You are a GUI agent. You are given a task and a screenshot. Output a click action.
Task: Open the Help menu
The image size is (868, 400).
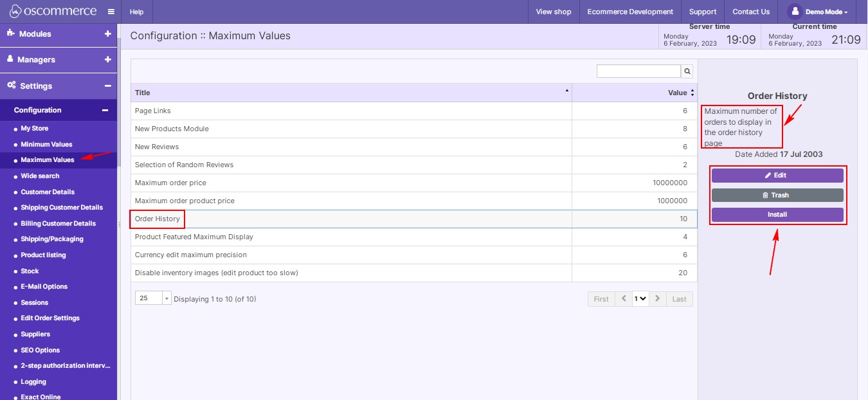coord(136,12)
